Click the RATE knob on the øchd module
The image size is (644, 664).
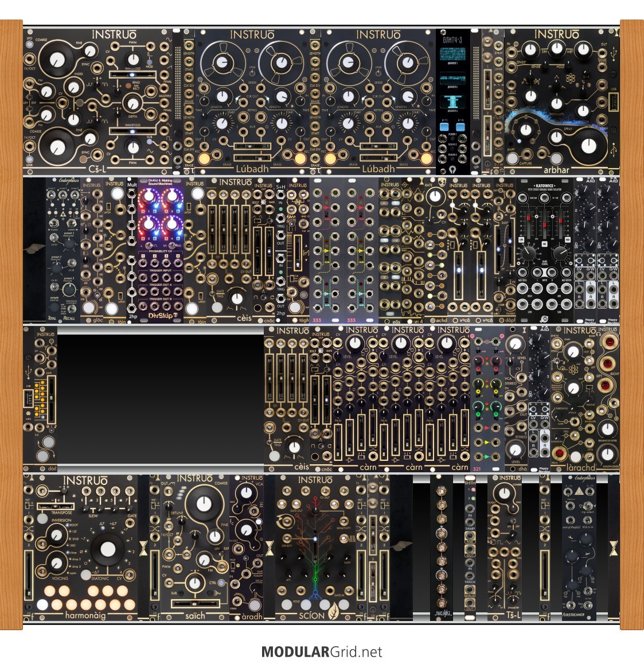pyautogui.click(x=434, y=196)
